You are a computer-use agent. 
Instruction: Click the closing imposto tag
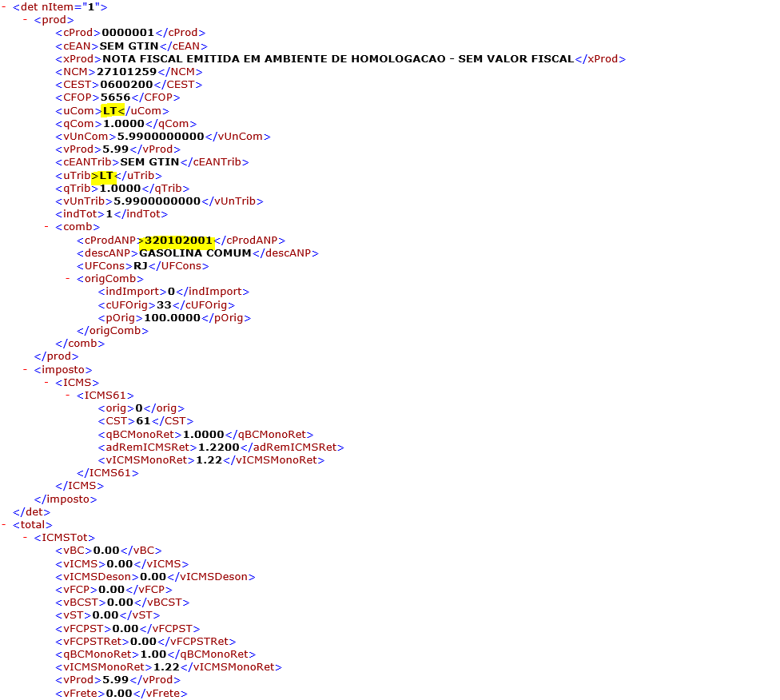tap(66, 499)
